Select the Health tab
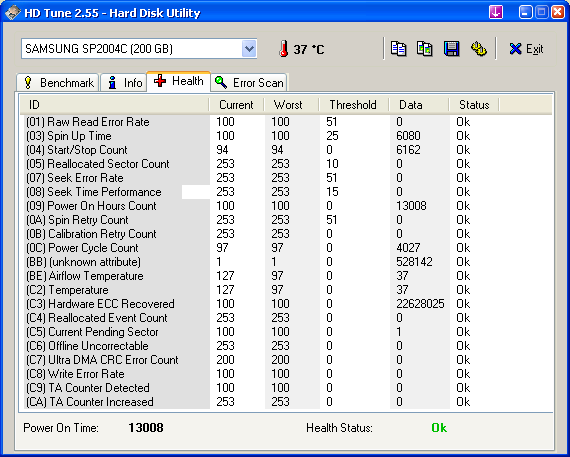The height and width of the screenshot is (457, 570). pyautogui.click(x=178, y=81)
